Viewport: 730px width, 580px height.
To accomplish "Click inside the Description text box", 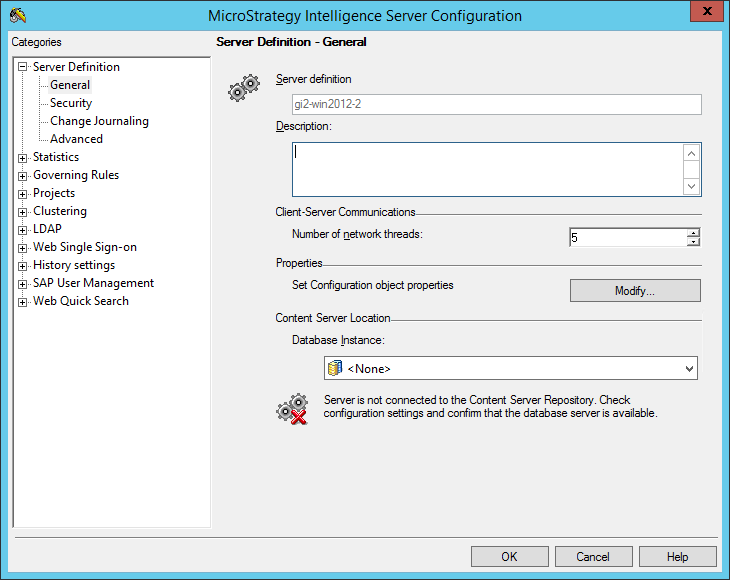I will coord(486,169).
